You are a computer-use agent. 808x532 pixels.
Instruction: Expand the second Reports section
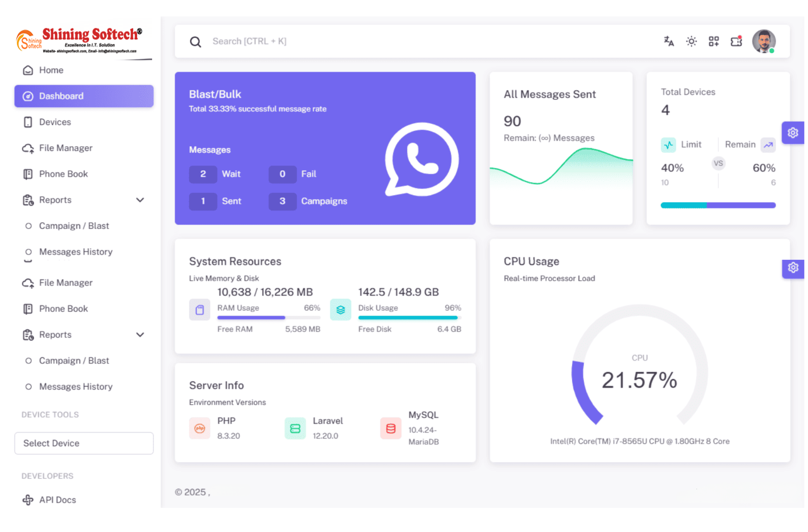pyautogui.click(x=140, y=335)
